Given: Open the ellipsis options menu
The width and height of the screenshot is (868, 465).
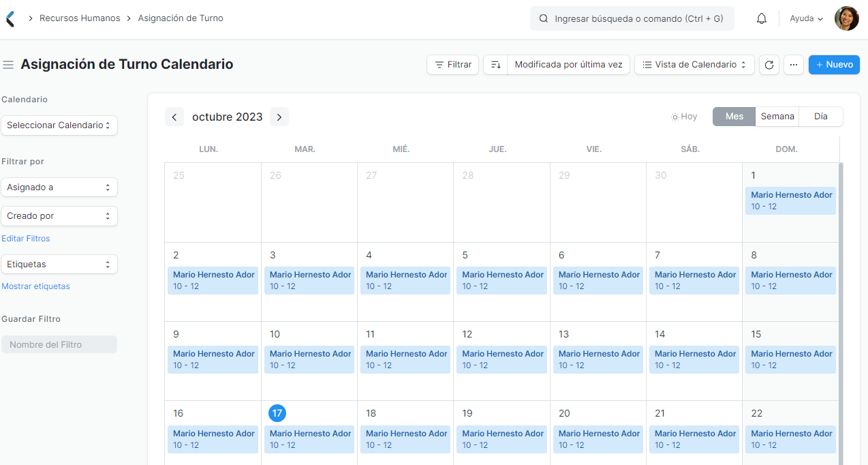Looking at the screenshot, I should coord(793,64).
